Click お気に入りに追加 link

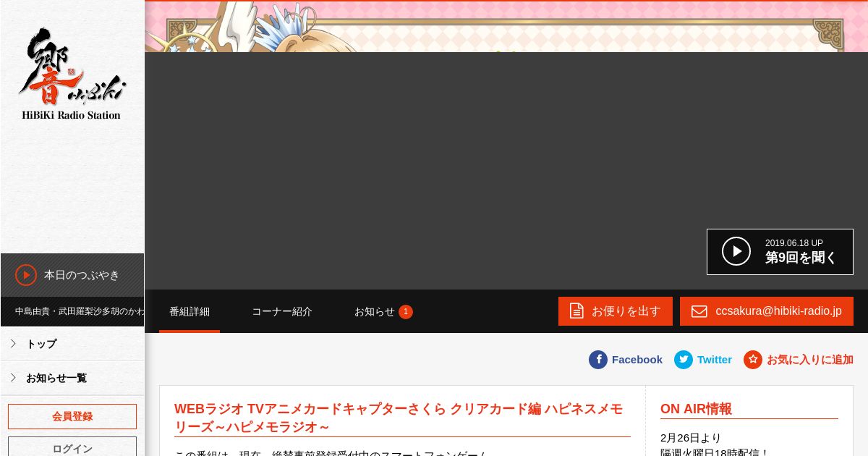pos(810,360)
